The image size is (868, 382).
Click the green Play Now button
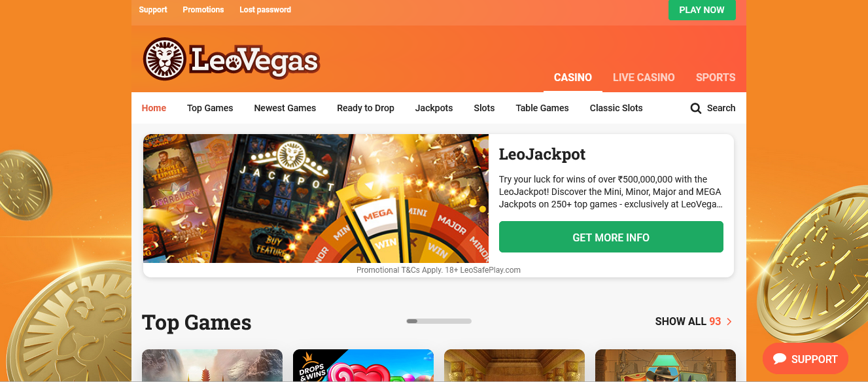point(702,10)
